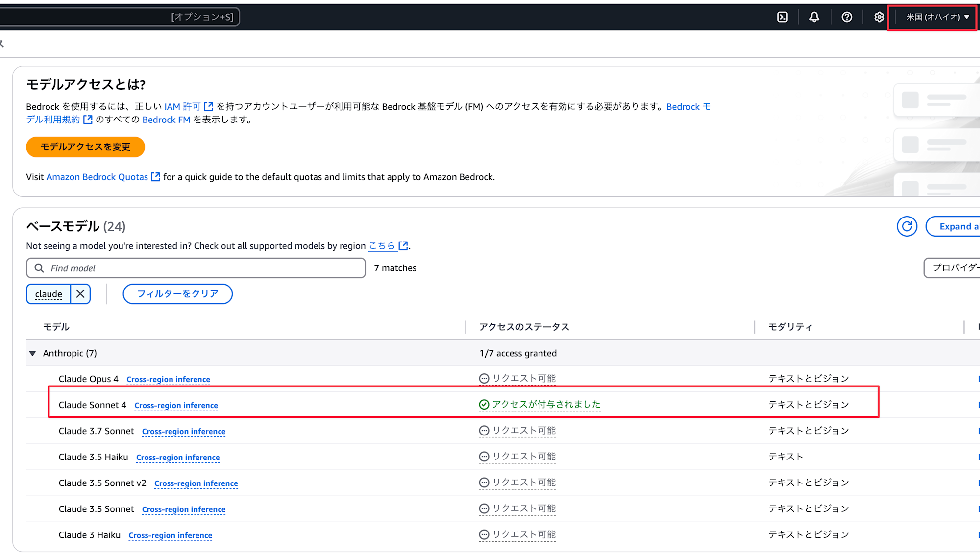Viewport: 980px width, 556px height.
Task: Click the 7 matches count
Action: coord(395,268)
